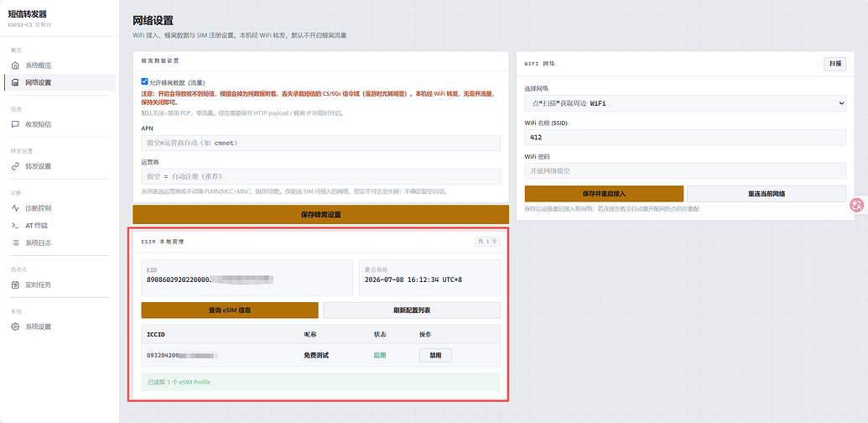Select 网络设置 menu item
The height and width of the screenshot is (423, 868).
coord(60,82)
